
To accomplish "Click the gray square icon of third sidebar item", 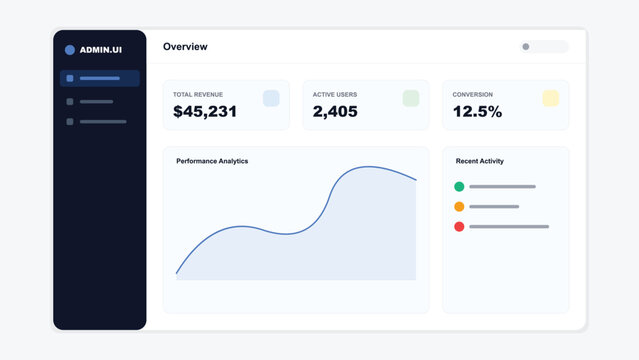I will [x=70, y=121].
